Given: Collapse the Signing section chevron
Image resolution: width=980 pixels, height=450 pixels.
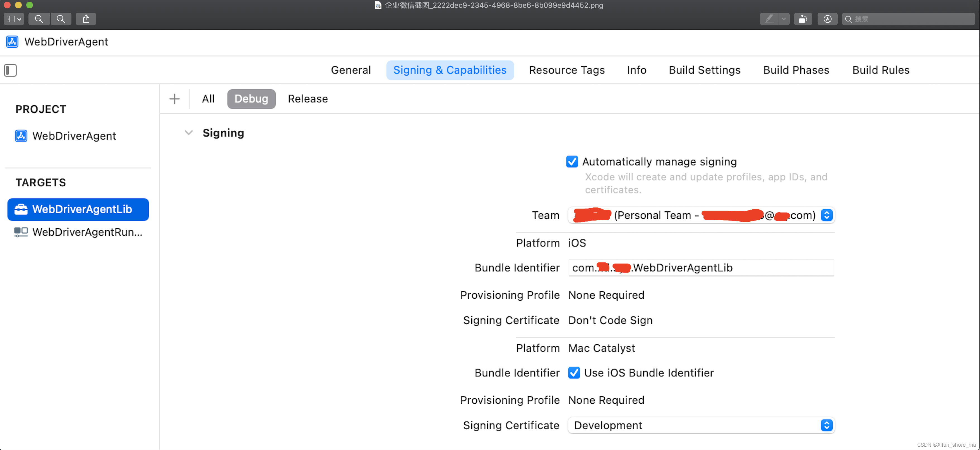Looking at the screenshot, I should click(x=189, y=133).
